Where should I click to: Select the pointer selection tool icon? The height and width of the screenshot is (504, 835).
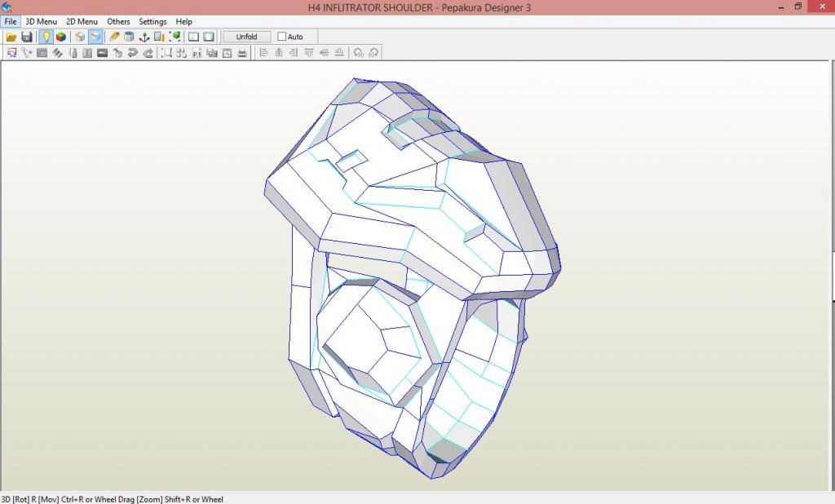(11, 53)
